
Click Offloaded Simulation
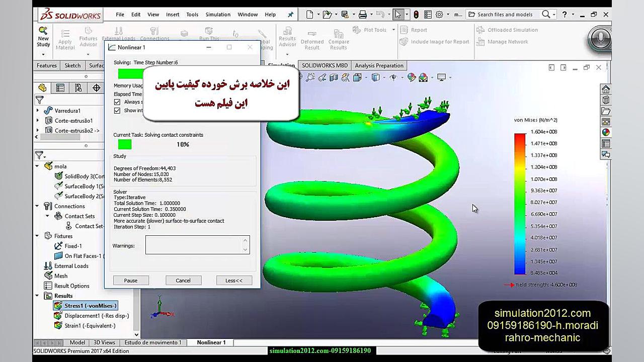coord(507,30)
